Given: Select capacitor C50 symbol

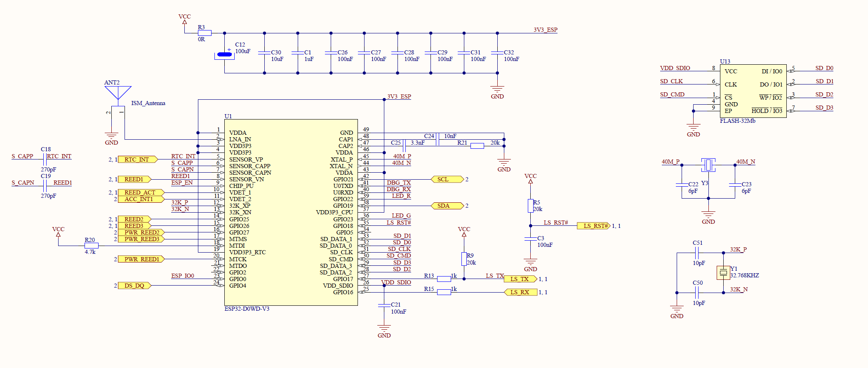Looking at the screenshot, I should point(697,293).
